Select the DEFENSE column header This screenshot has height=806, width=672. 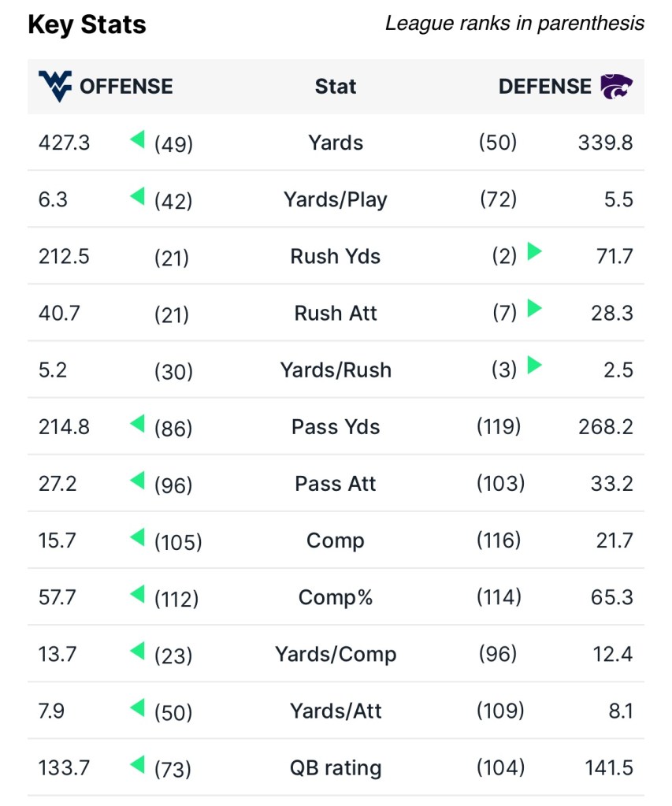544,86
